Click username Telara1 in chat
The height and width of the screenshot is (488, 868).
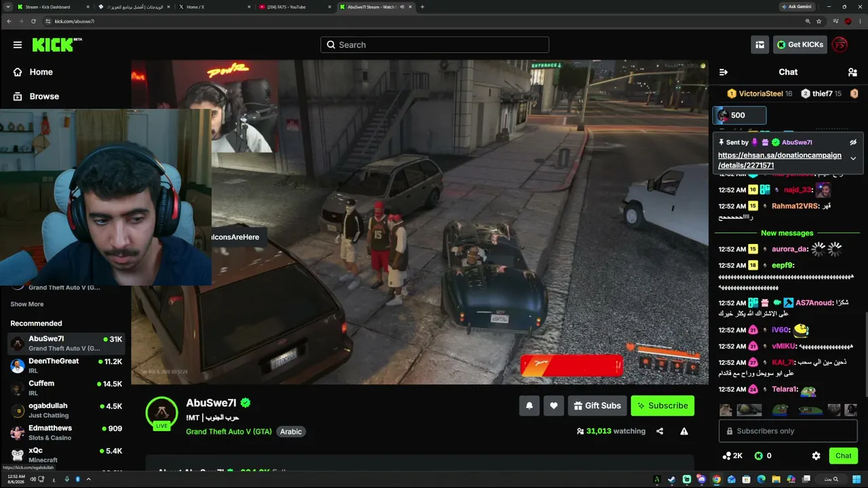(x=784, y=390)
